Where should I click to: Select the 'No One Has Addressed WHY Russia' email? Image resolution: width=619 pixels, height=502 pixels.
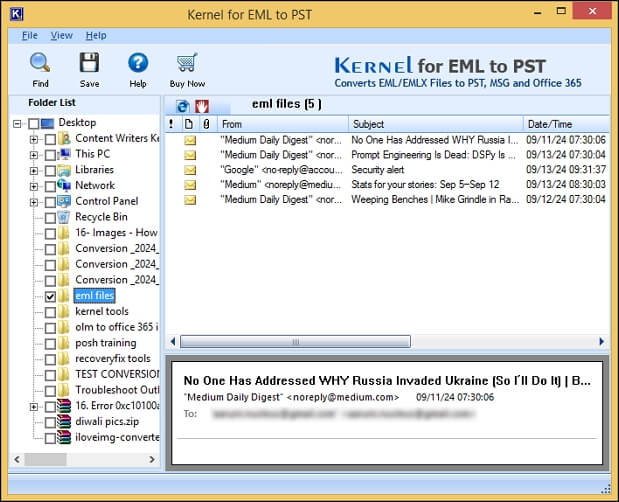388,140
